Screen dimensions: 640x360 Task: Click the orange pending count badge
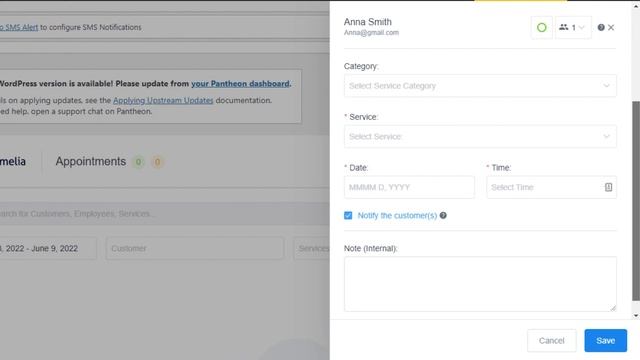pos(157,162)
